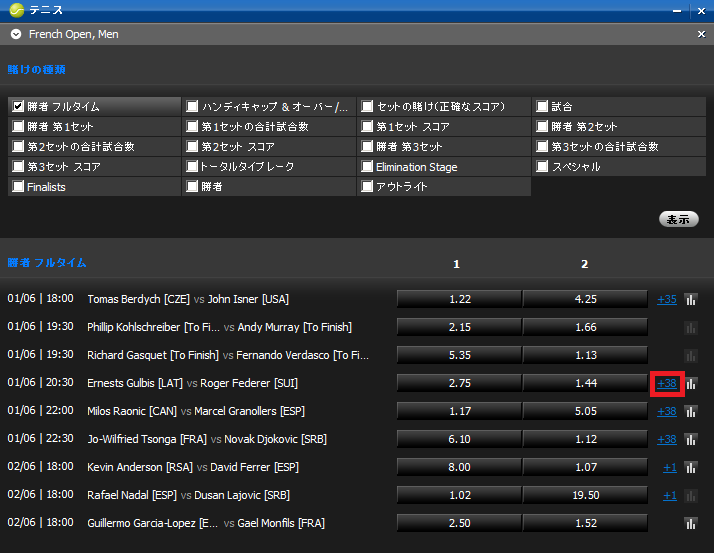
Task: Minimize the テニス window
Action: (x=677, y=11)
